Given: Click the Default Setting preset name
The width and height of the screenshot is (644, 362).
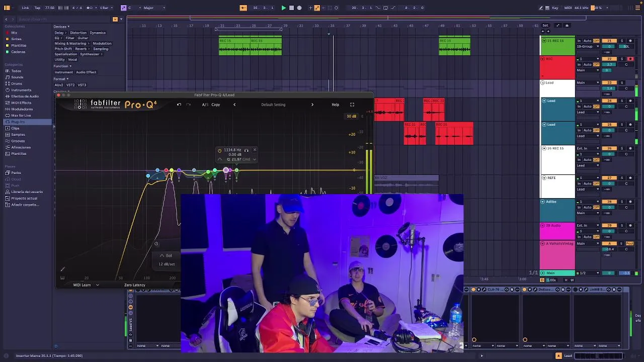Looking at the screenshot, I should pyautogui.click(x=273, y=105).
